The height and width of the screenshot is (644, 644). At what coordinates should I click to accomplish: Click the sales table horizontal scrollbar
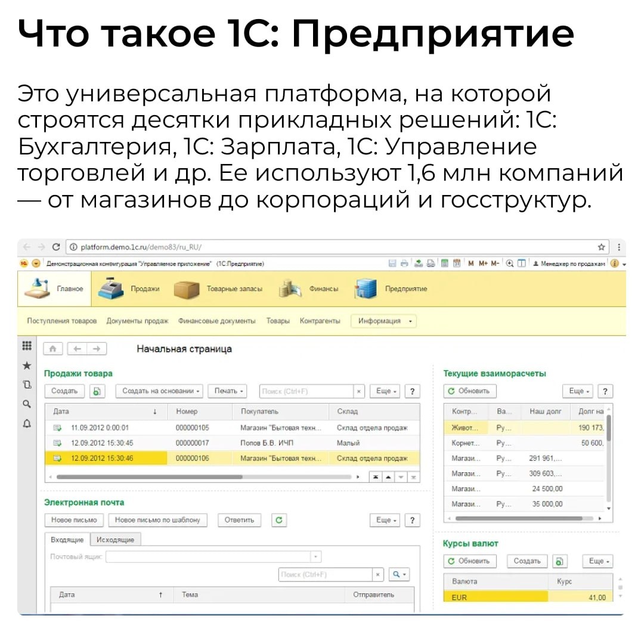point(204,477)
